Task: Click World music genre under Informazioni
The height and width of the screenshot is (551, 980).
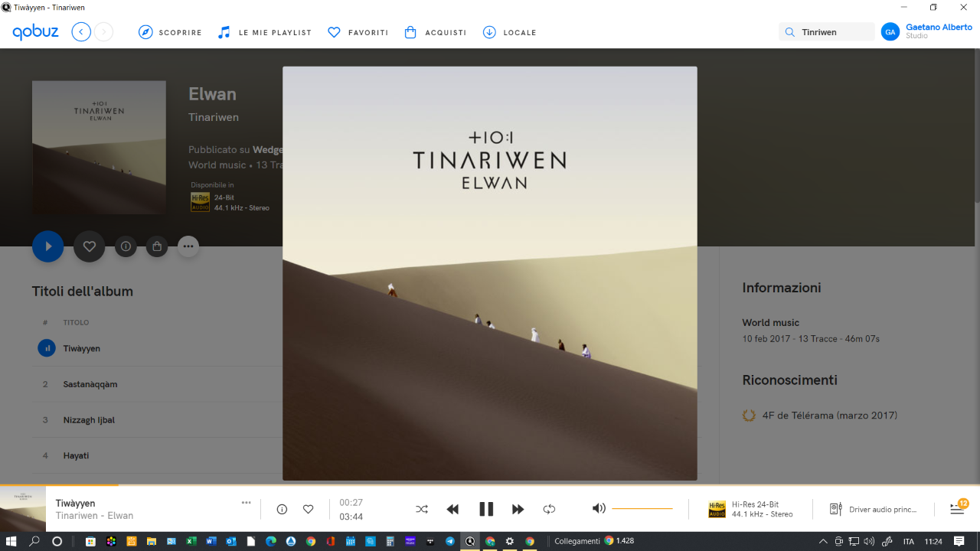Action: point(770,323)
